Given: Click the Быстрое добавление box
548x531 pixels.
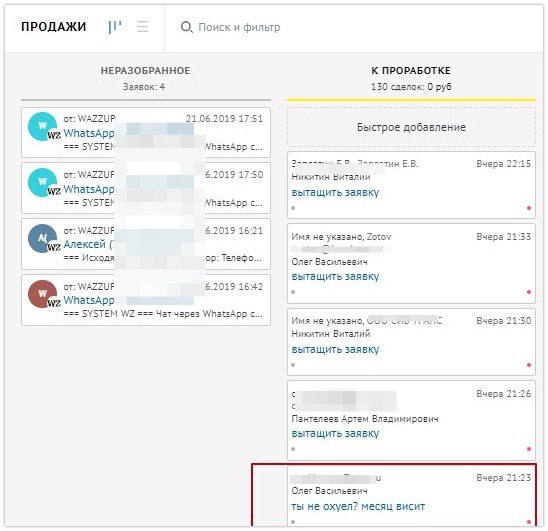Looking at the screenshot, I should pos(411,127).
